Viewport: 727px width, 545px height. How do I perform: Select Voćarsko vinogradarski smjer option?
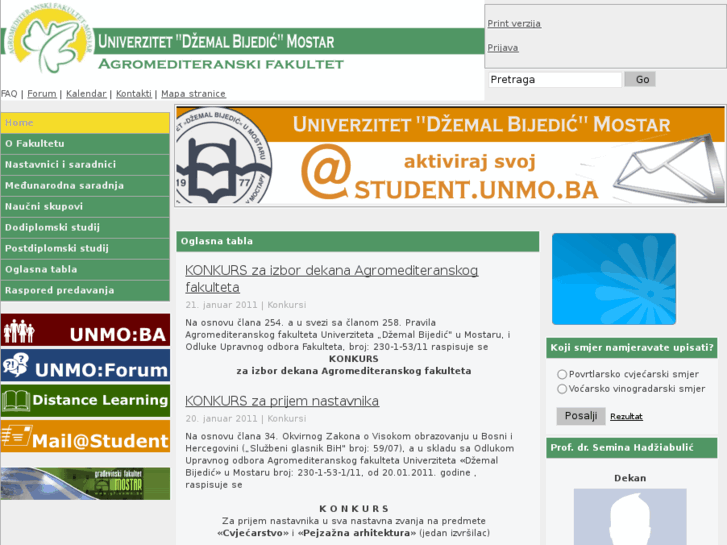[562, 389]
